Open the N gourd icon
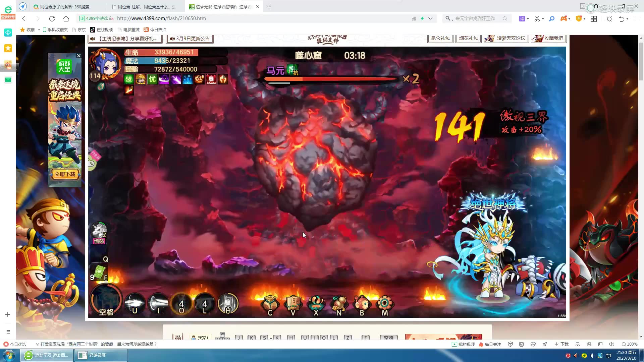Viewport: 644px width, 362px height. coord(339,305)
